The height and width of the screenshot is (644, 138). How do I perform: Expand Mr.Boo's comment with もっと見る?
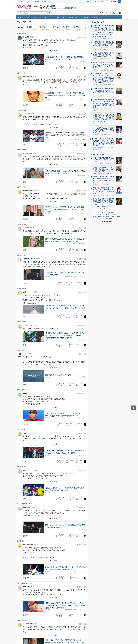(x=54, y=368)
